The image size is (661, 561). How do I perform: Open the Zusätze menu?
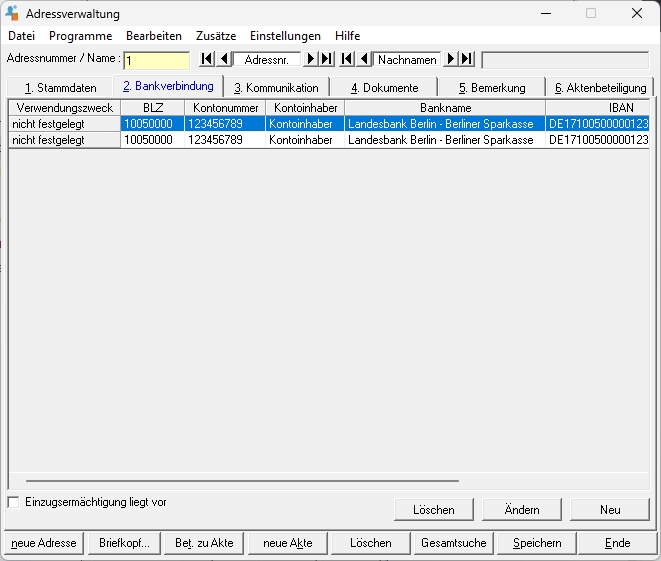[x=216, y=36]
